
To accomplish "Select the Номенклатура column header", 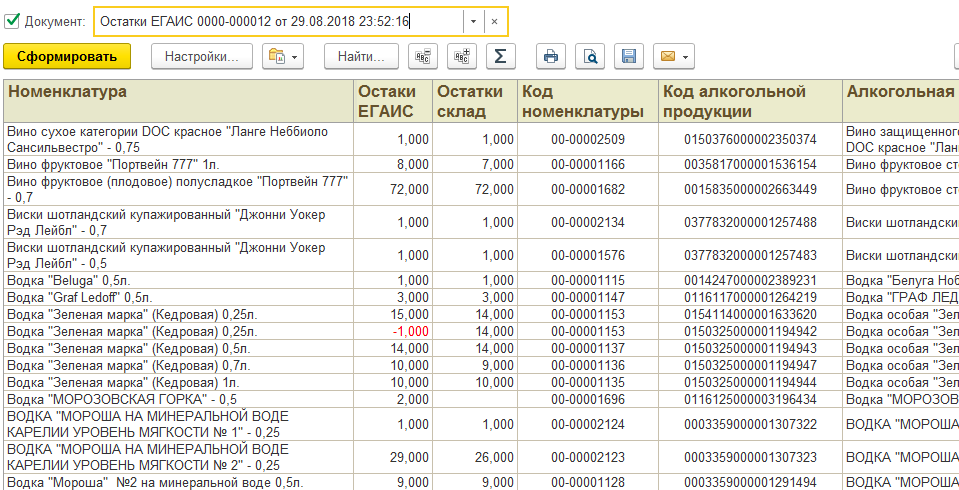I will click(x=179, y=101).
